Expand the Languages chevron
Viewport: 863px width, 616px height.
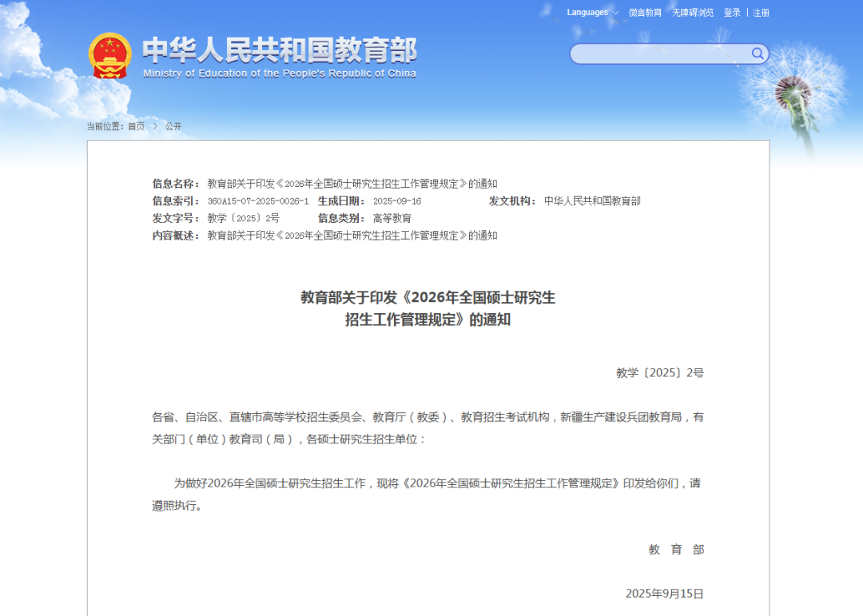point(614,13)
